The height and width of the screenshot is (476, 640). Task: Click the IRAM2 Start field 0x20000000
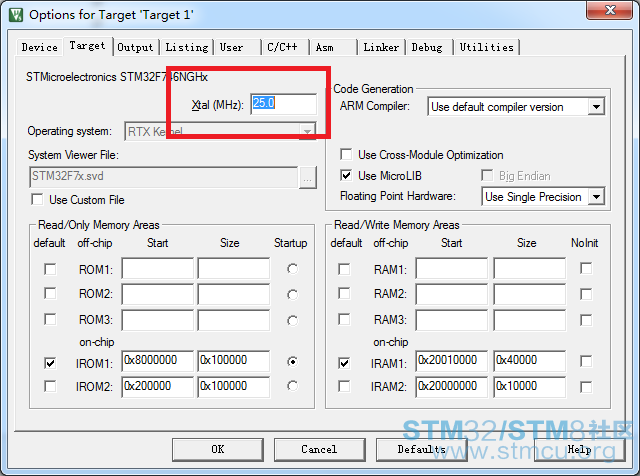click(452, 387)
